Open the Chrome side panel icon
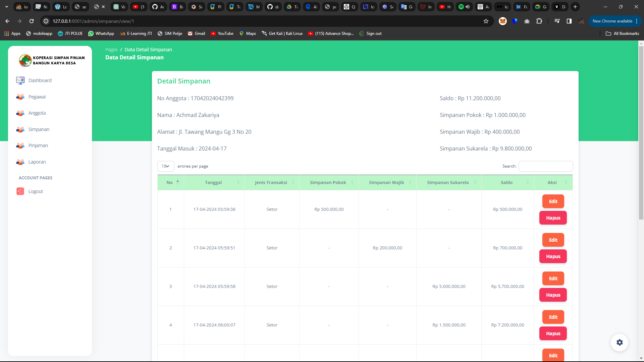Screen dimensions: 644x362 click(569, 21)
